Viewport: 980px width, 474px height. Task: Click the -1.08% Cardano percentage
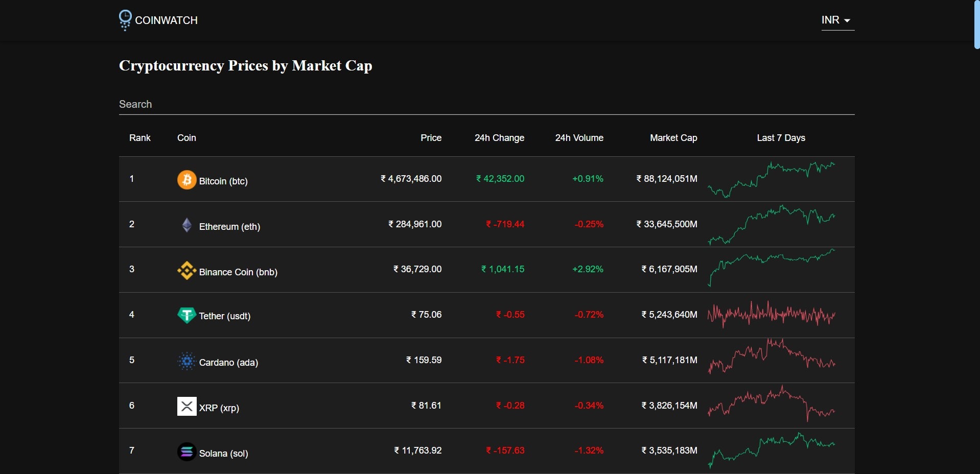click(x=589, y=360)
